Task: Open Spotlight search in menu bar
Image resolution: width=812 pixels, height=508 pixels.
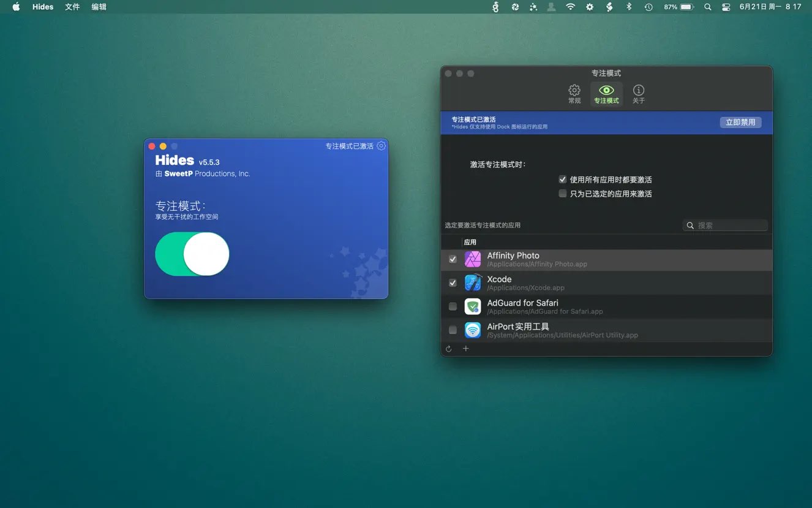Action: point(708,7)
